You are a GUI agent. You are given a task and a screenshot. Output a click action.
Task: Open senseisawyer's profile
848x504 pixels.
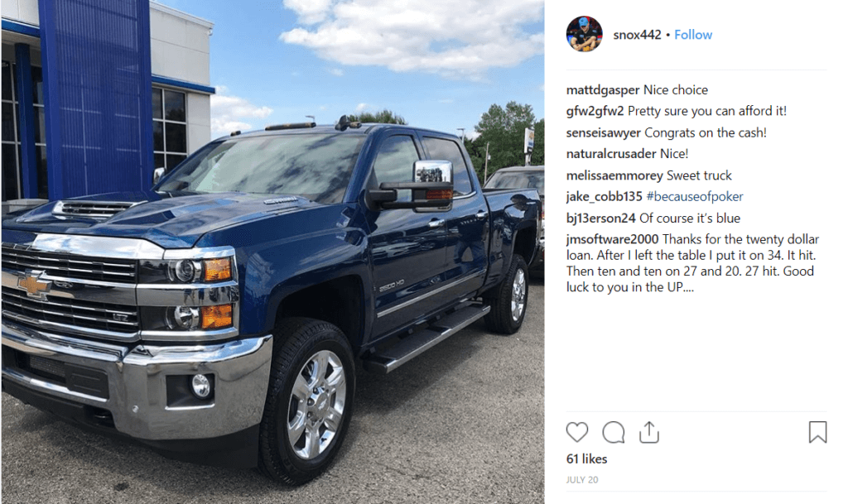click(603, 132)
